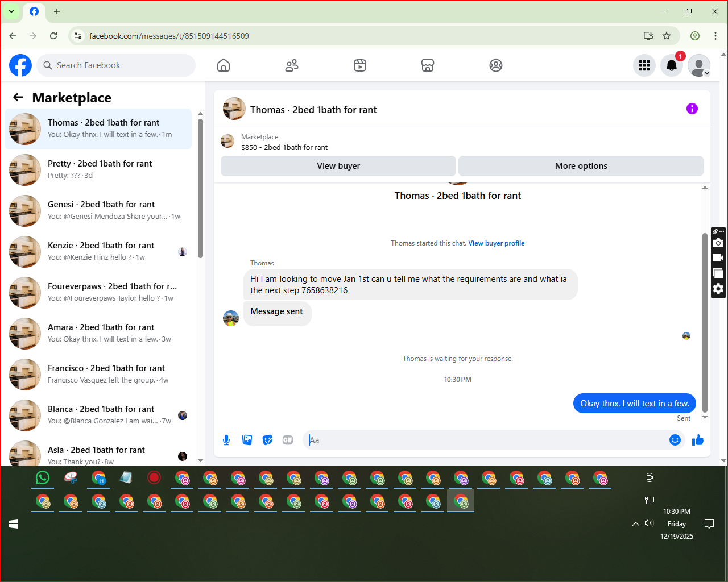Image resolution: width=728 pixels, height=582 pixels.
Task: Open View buyer profile link
Action: pyautogui.click(x=497, y=243)
